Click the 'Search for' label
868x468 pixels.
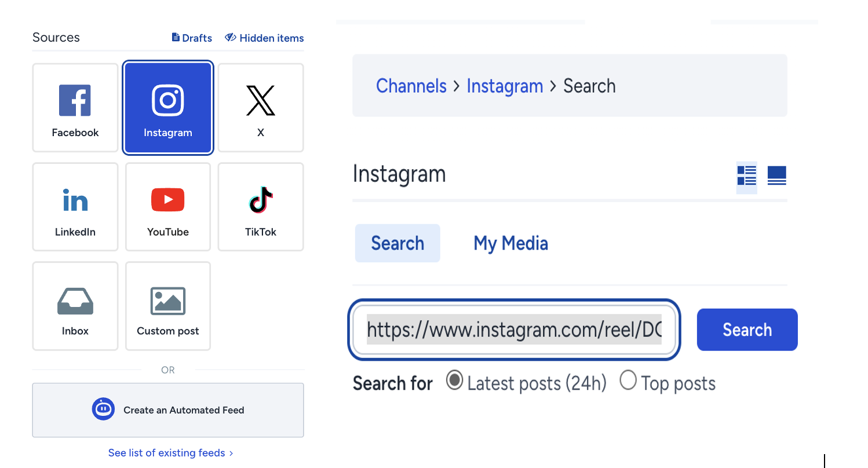click(x=393, y=383)
